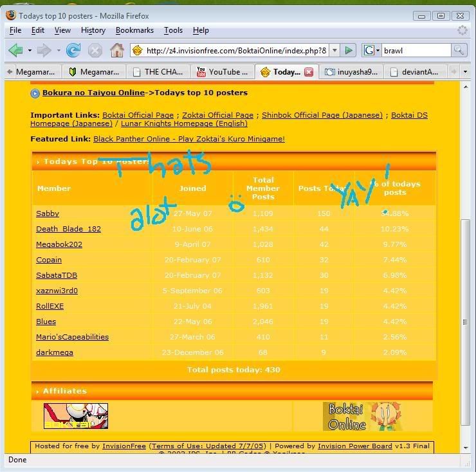Open member Blues profile link
476x472 pixels.
(x=46, y=322)
